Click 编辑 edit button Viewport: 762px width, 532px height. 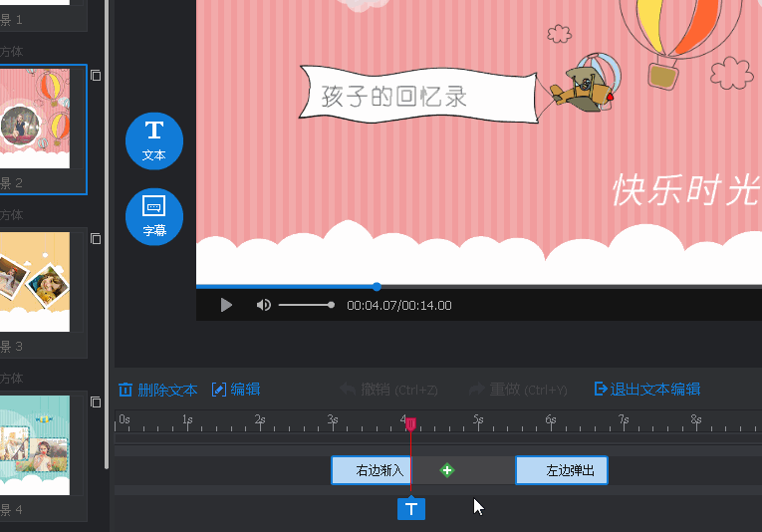236,390
